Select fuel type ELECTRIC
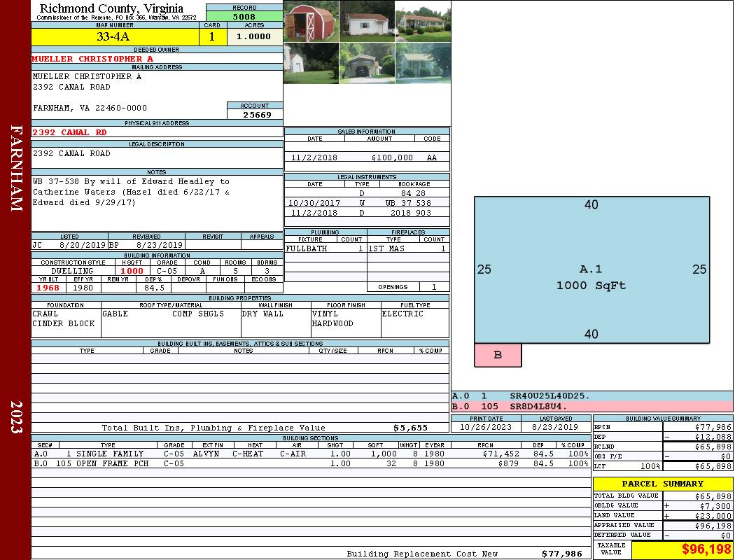 click(402, 314)
